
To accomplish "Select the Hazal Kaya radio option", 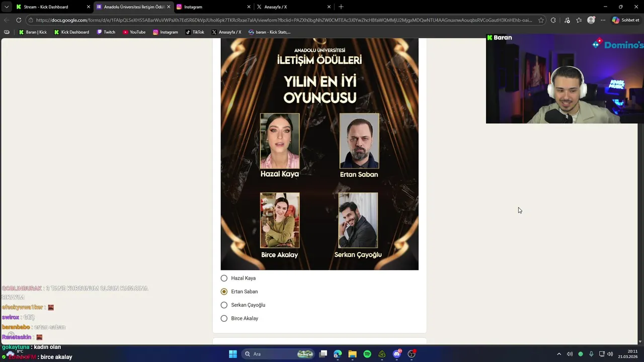I will 224,278.
